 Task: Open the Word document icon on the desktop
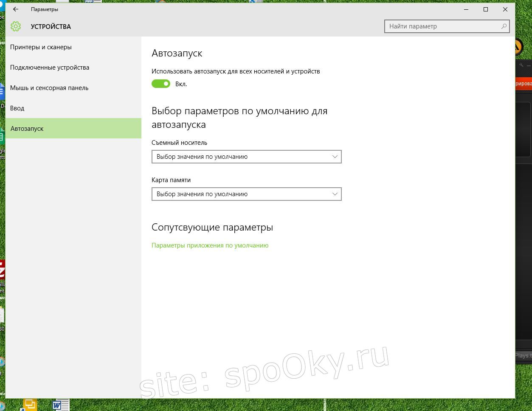coord(60,405)
